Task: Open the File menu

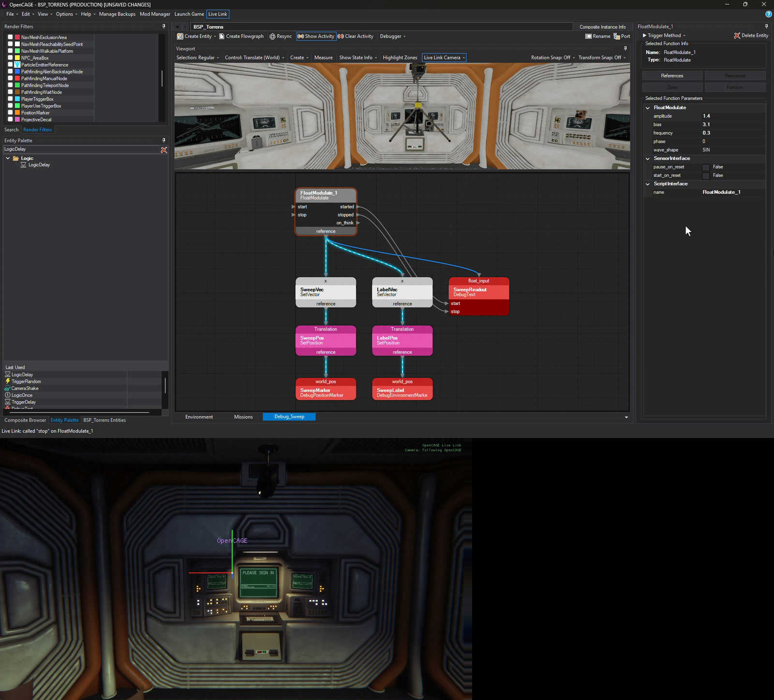Action: 12,14
